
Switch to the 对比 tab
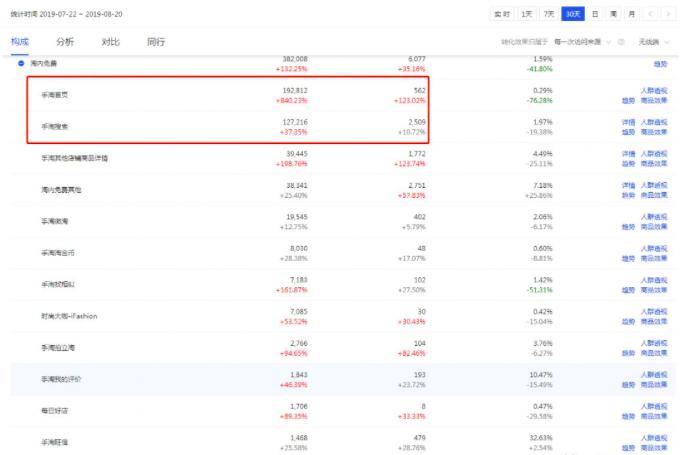point(110,42)
